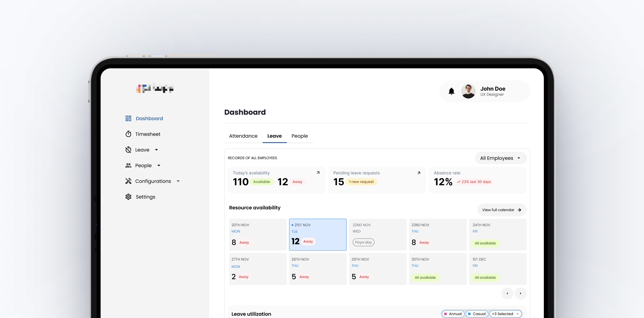Go to next resource availability page
The width and height of the screenshot is (644, 318).
coord(520,293)
